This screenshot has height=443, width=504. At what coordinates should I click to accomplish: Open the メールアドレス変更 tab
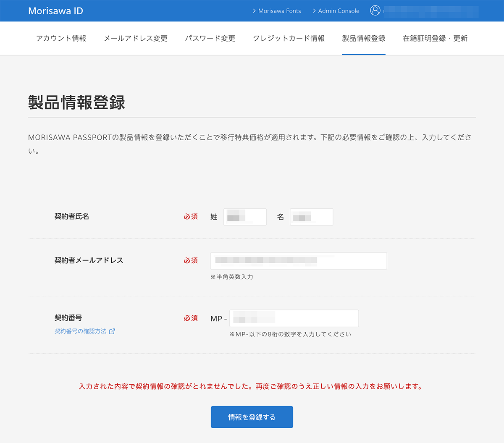pyautogui.click(x=135, y=38)
